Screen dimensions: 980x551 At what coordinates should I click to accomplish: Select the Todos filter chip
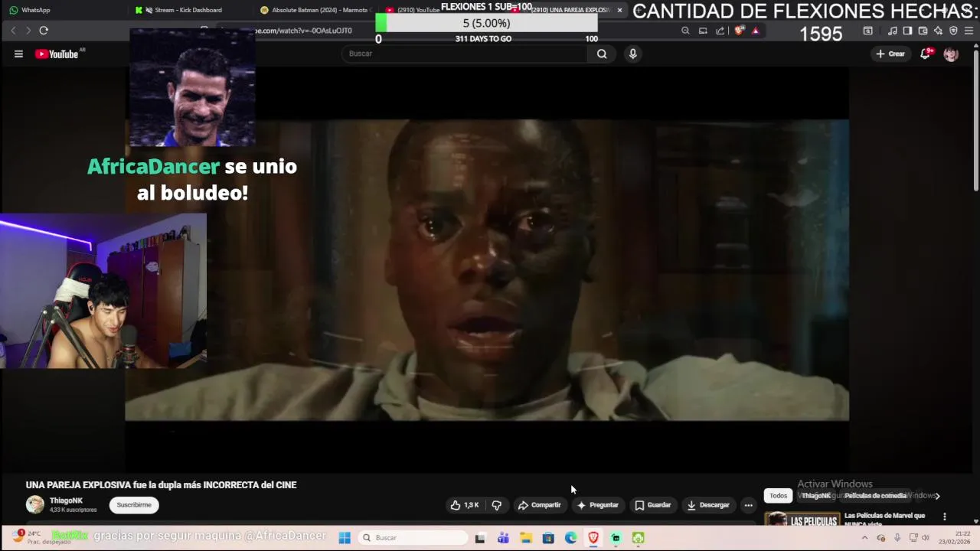778,496
